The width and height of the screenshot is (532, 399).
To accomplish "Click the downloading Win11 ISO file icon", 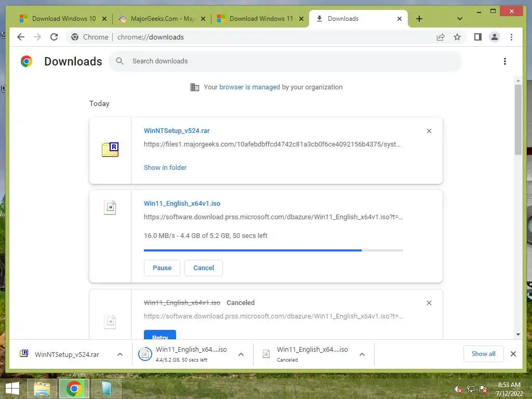I will tap(110, 207).
